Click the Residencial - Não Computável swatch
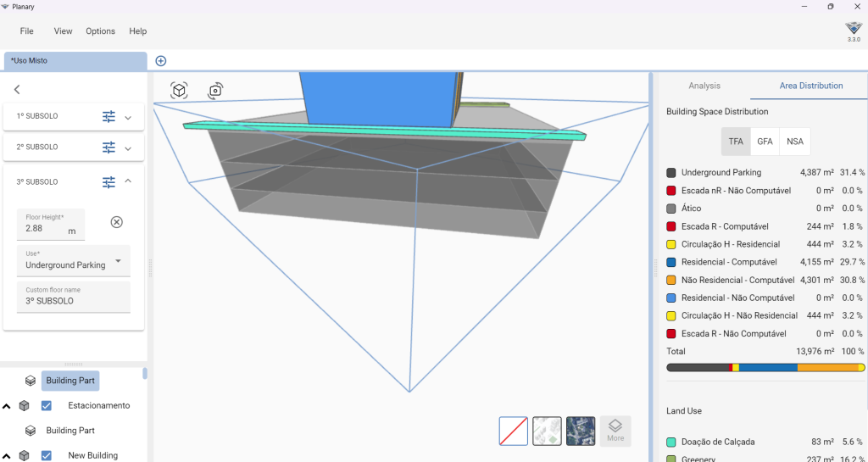868x462 pixels. tap(671, 298)
